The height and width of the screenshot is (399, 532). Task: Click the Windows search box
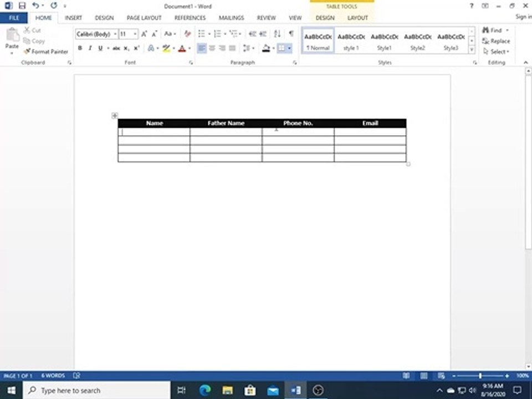point(96,391)
